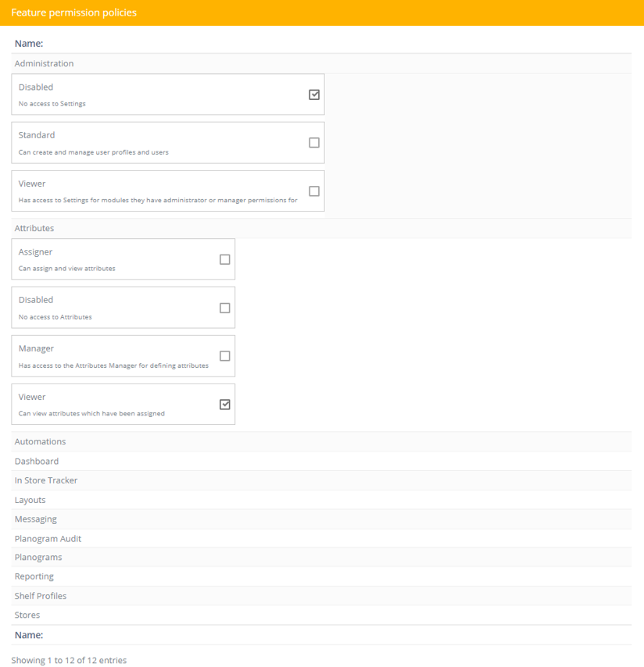Expand the Dashboard section
The width and height of the screenshot is (644, 667).
click(x=321, y=461)
